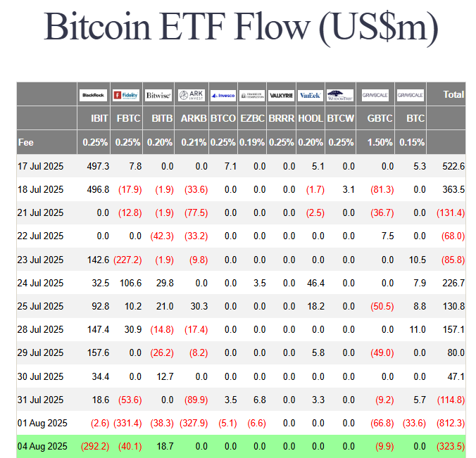Click the Fee row label
This screenshot has width=476, height=458.
26,142
